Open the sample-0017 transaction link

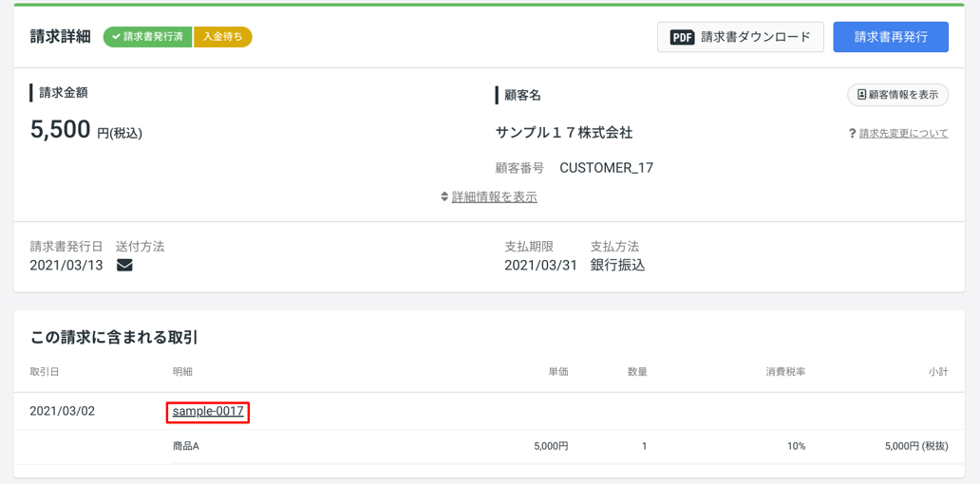pyautogui.click(x=208, y=411)
